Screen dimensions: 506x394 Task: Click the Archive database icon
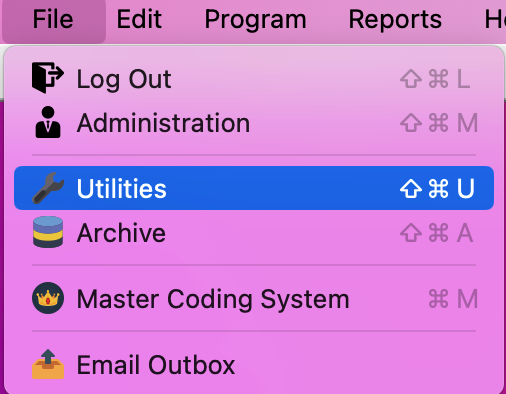point(48,232)
